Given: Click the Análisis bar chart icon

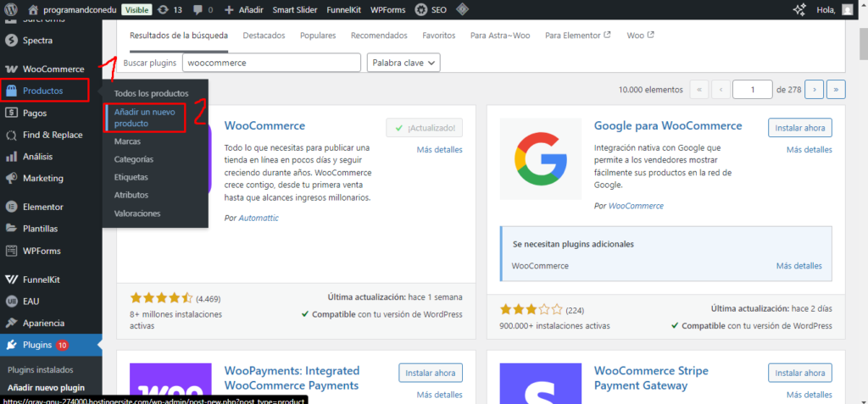Looking at the screenshot, I should click(x=10, y=157).
